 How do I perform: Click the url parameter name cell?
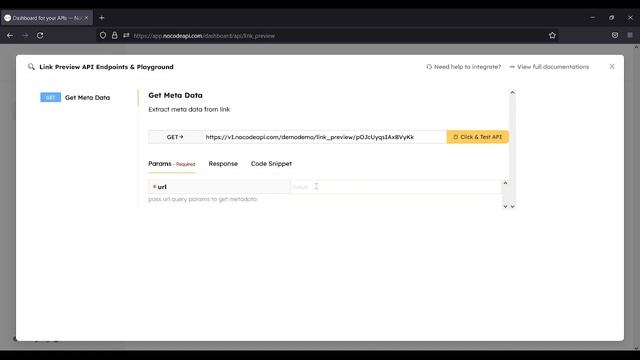point(219,187)
